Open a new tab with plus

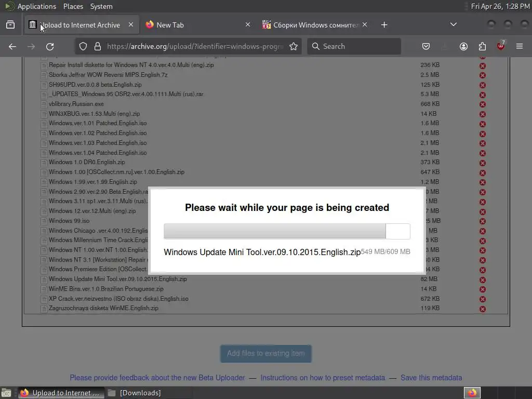[x=384, y=25]
